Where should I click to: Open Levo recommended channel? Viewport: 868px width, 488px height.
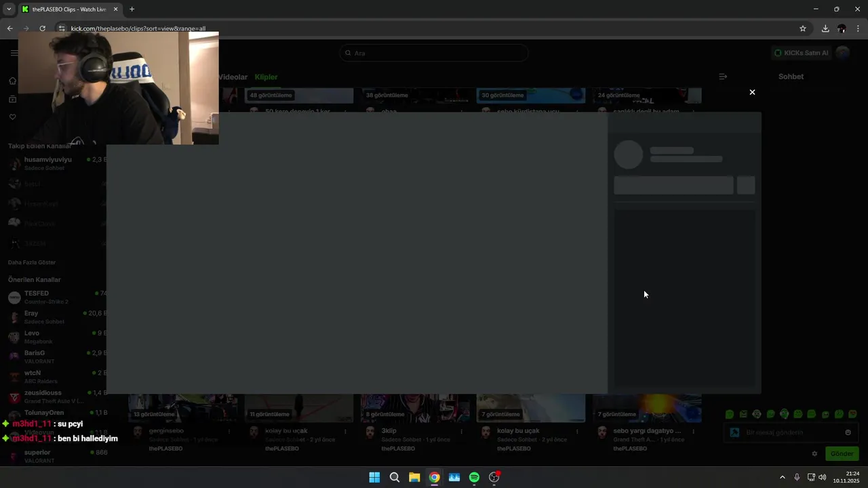[x=57, y=337]
